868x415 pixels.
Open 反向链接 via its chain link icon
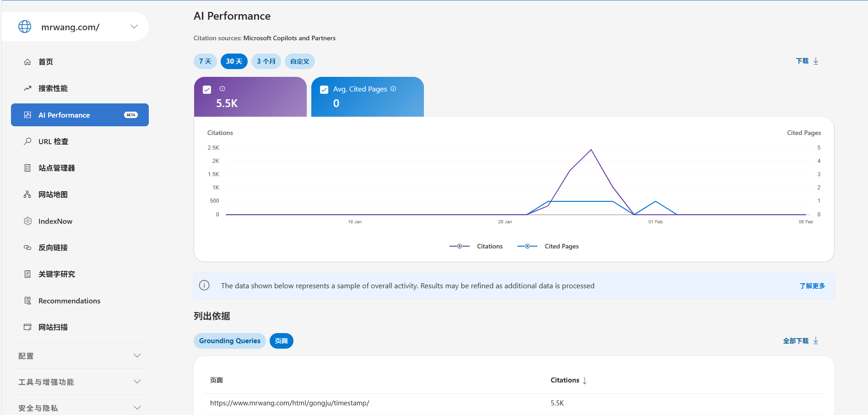27,248
